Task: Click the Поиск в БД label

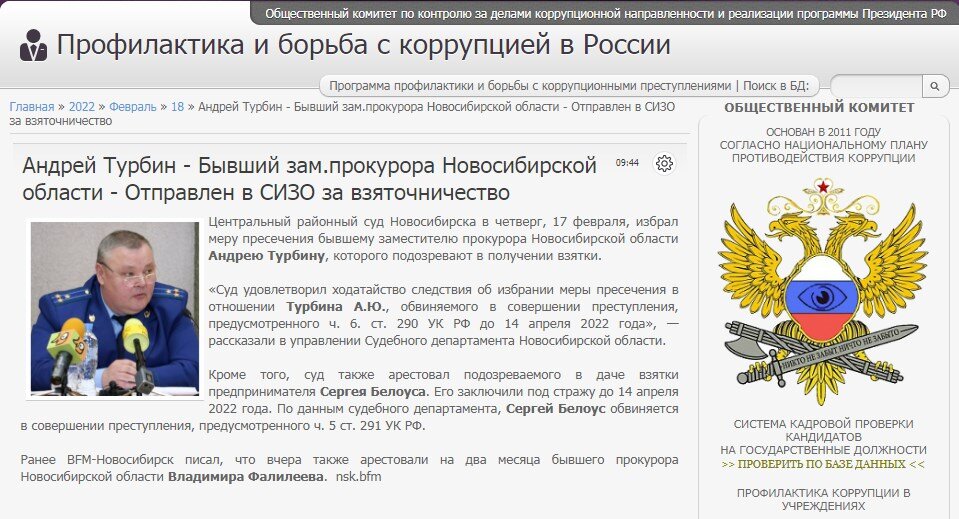Action: click(x=776, y=86)
